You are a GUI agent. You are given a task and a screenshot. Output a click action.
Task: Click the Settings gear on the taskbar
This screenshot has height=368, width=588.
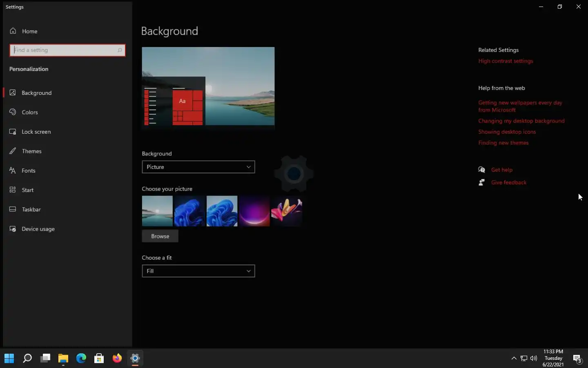point(135,359)
